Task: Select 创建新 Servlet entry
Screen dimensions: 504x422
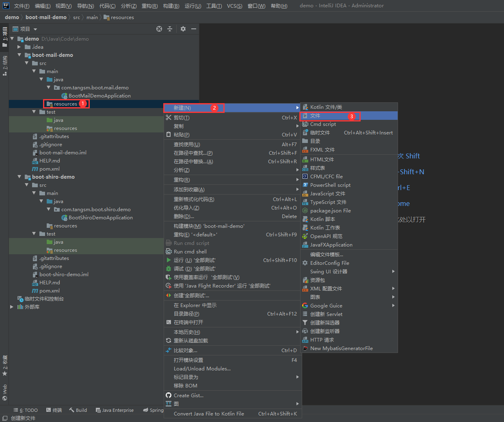Action: click(349, 314)
